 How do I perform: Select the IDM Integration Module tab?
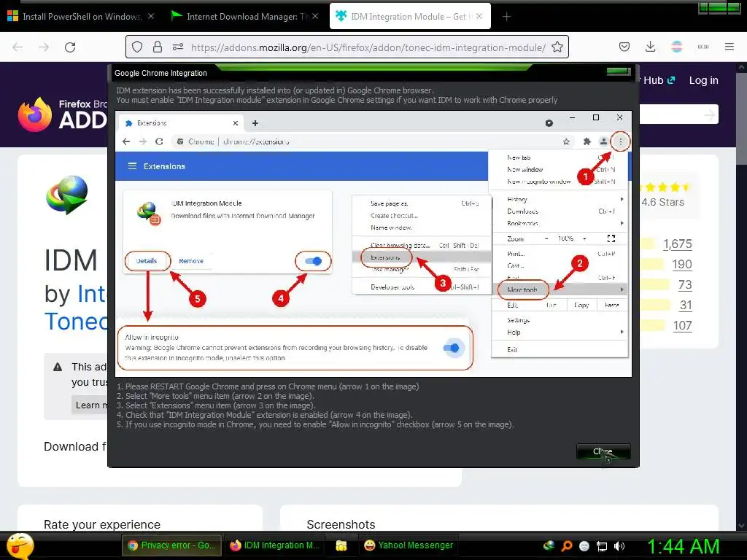[x=410, y=16]
